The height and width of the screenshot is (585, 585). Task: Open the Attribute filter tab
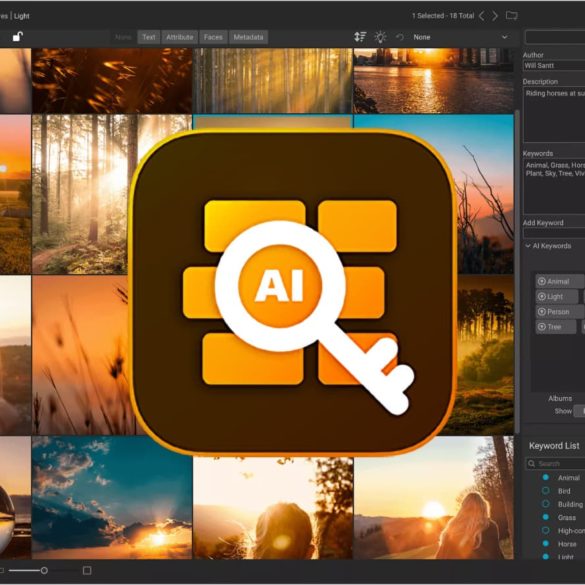coord(179,37)
